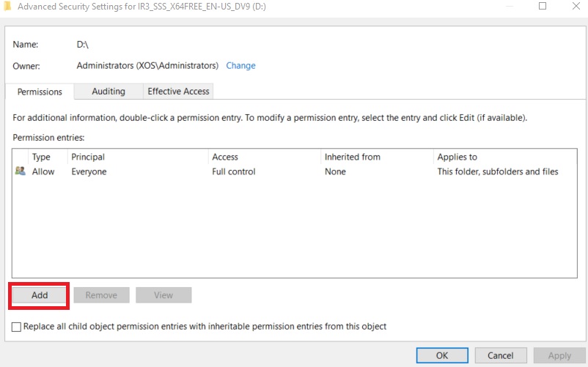
Task: Maximize the Advanced Security Settings window
Action: [543, 6]
